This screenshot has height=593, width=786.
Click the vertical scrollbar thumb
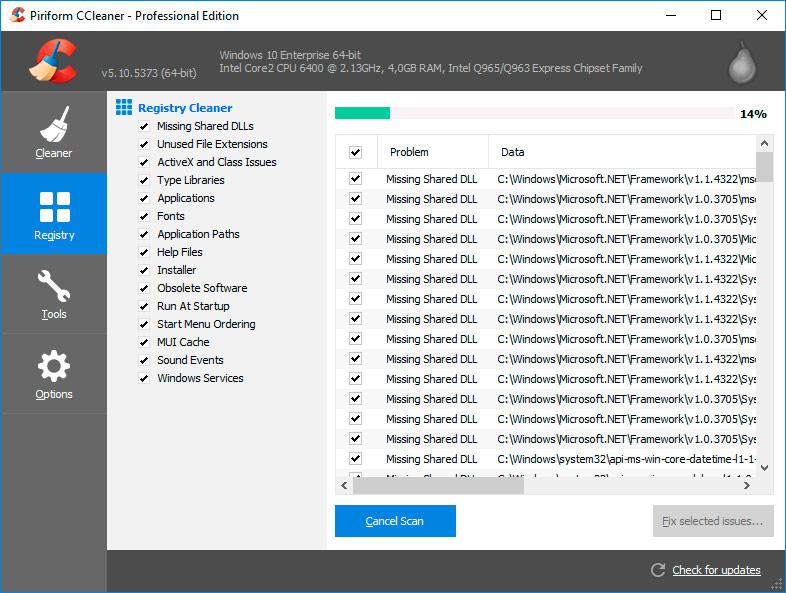(x=764, y=167)
